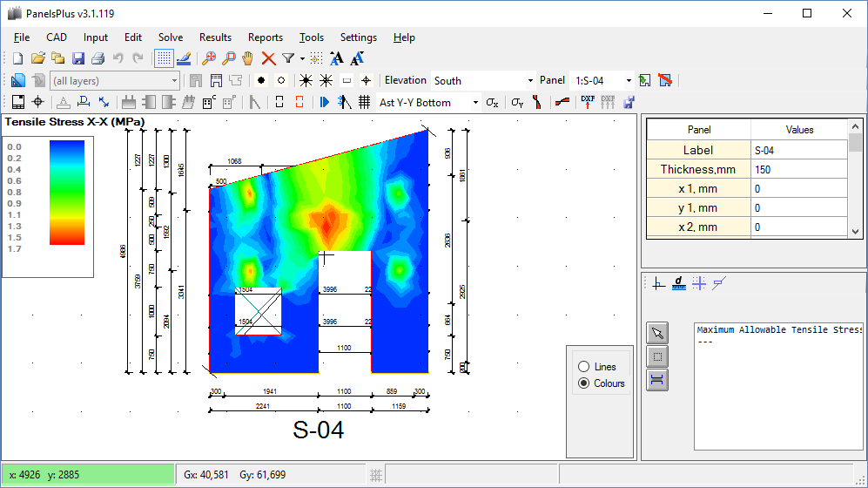Screen dimensions: 868x488
Task: Click the Thickness value field showing 150
Action: point(799,169)
